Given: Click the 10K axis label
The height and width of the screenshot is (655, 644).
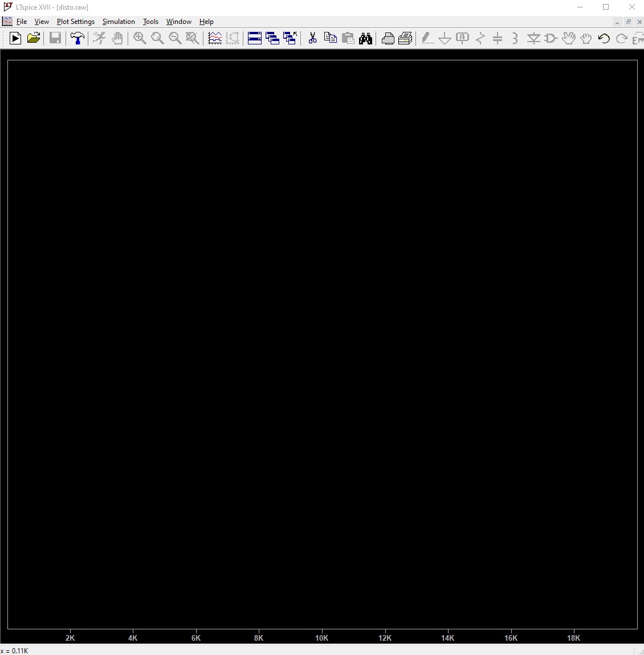Looking at the screenshot, I should click(x=322, y=638).
